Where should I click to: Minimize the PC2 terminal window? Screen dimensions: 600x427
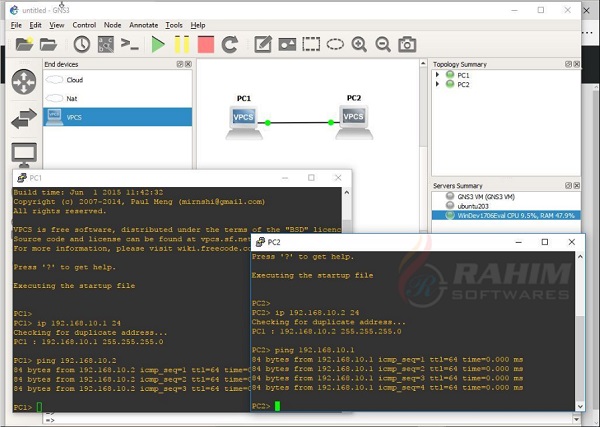pyautogui.click(x=518, y=242)
